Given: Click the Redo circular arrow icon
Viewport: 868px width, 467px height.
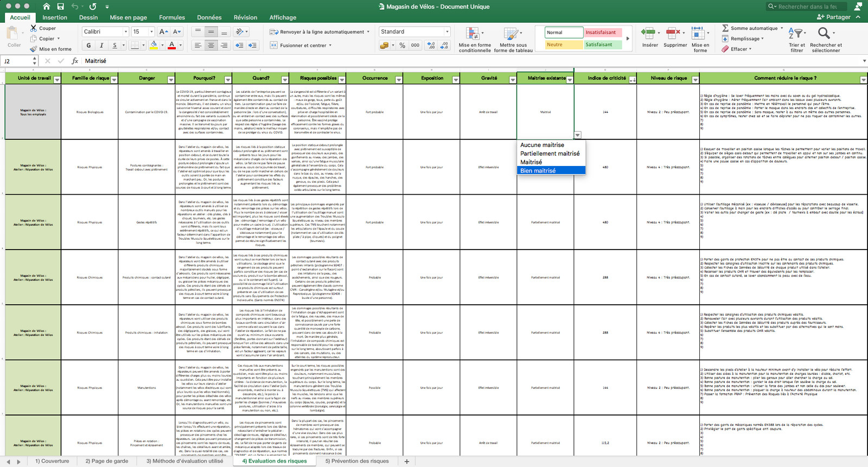Looking at the screenshot, I should (x=93, y=7).
